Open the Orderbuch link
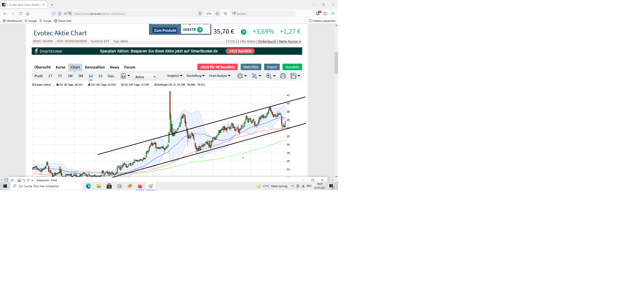This screenshot has width=644, height=290. 267,41
